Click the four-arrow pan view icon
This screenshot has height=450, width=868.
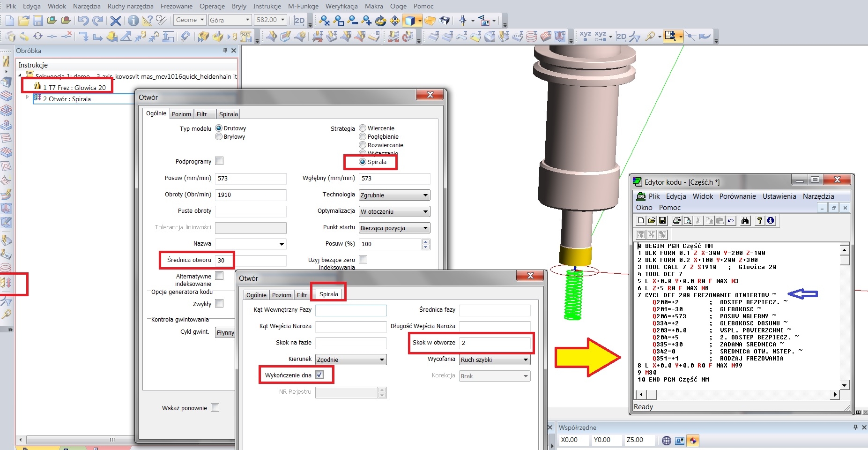(x=395, y=20)
